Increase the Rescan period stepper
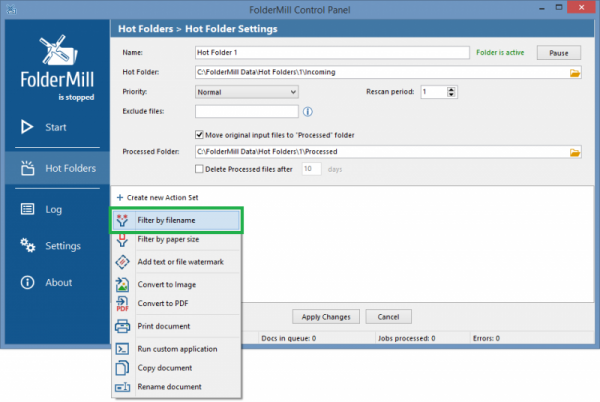Viewport: 600px width, 402px height. 453,88
